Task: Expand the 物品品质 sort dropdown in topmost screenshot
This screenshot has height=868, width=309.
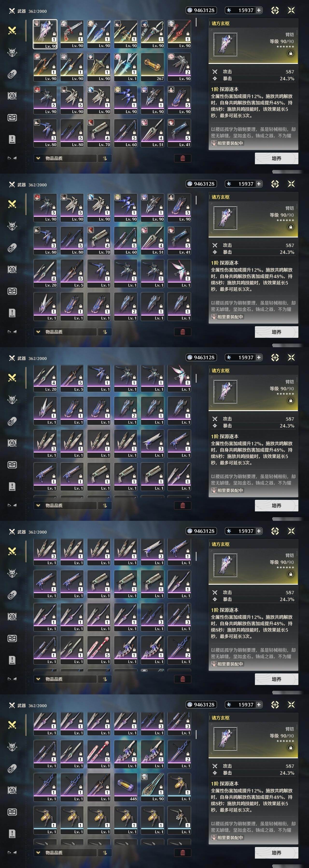Action: point(65,158)
